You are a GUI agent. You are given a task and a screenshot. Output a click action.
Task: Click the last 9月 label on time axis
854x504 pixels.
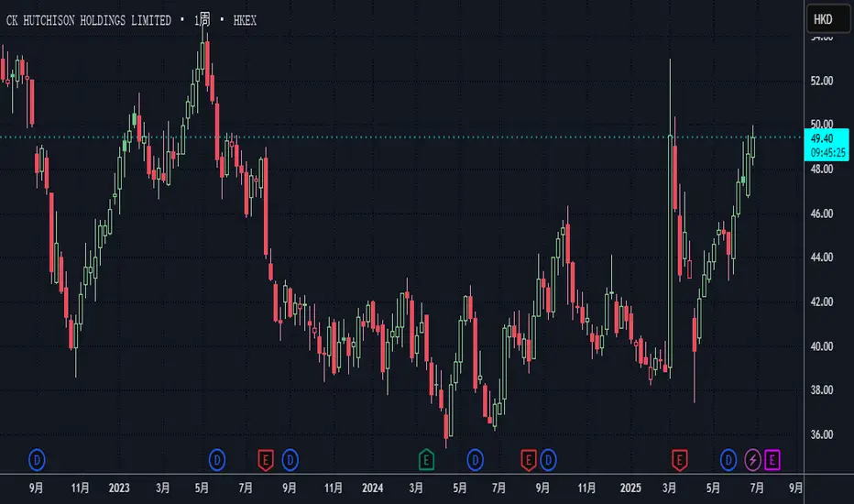point(795,488)
